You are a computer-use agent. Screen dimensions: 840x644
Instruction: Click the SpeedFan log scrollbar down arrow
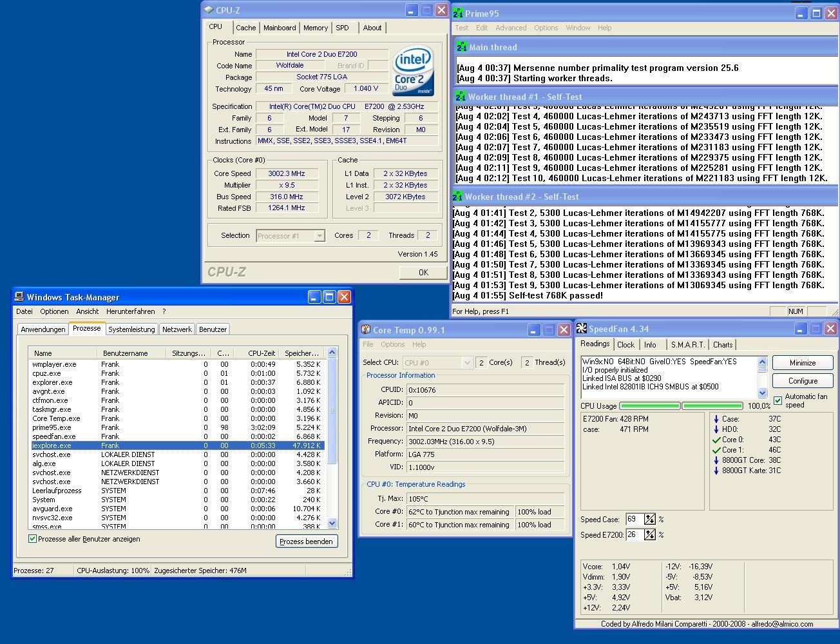tap(763, 393)
